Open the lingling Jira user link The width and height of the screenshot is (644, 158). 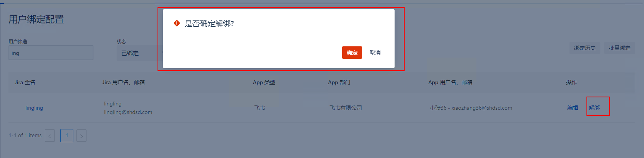pos(34,108)
